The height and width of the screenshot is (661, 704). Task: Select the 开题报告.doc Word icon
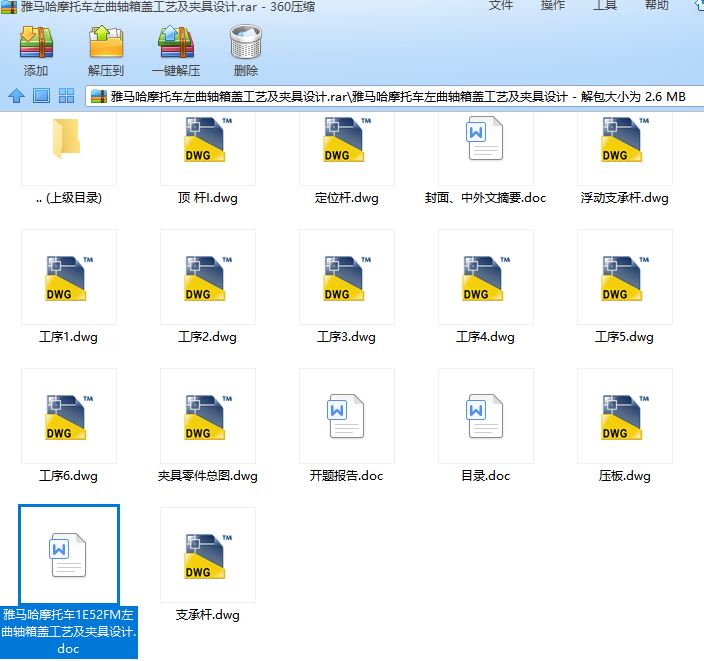[x=345, y=416]
